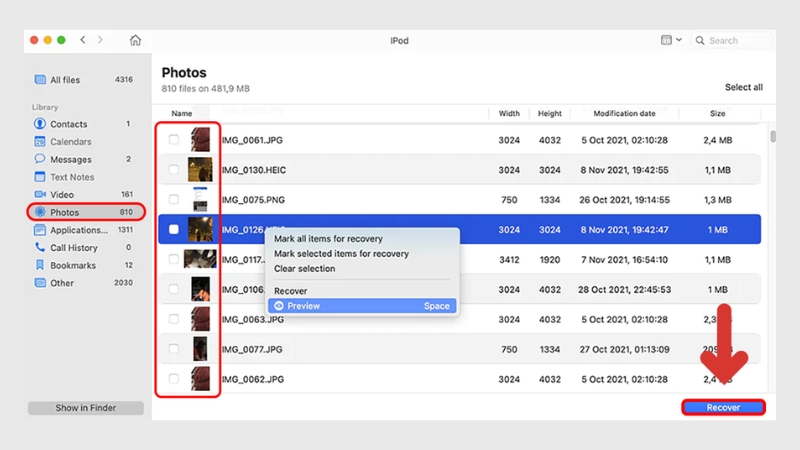Enable the checkbox for IMG_0075.PNG
The height and width of the screenshot is (450, 800).
(x=174, y=200)
